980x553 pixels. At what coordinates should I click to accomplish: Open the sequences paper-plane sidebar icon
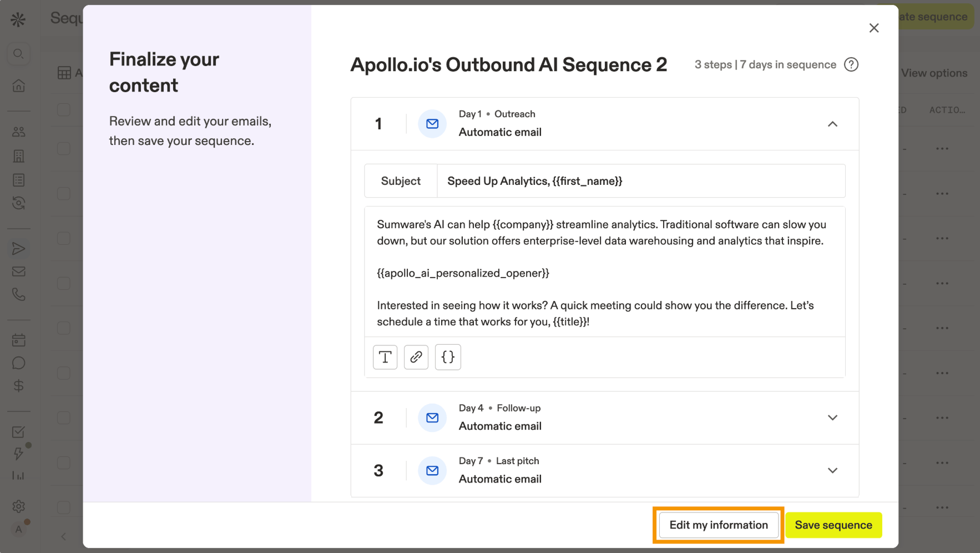(18, 248)
